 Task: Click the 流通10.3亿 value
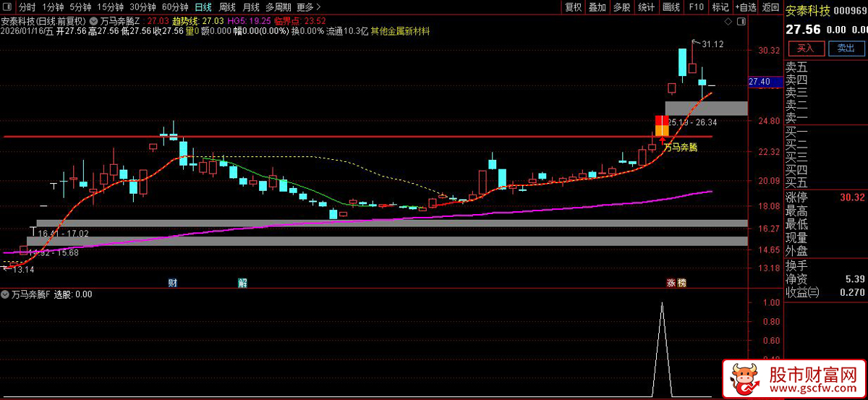347,32
